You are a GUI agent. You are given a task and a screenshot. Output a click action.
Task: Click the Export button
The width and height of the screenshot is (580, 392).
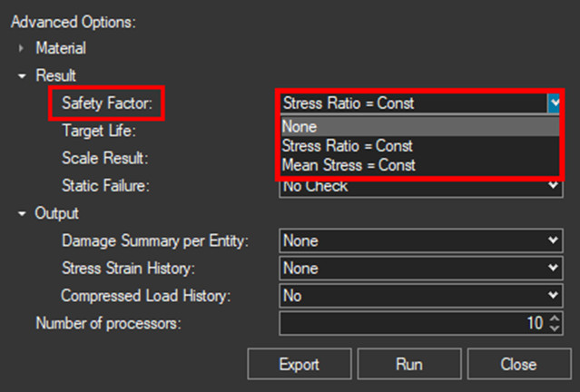(x=299, y=365)
